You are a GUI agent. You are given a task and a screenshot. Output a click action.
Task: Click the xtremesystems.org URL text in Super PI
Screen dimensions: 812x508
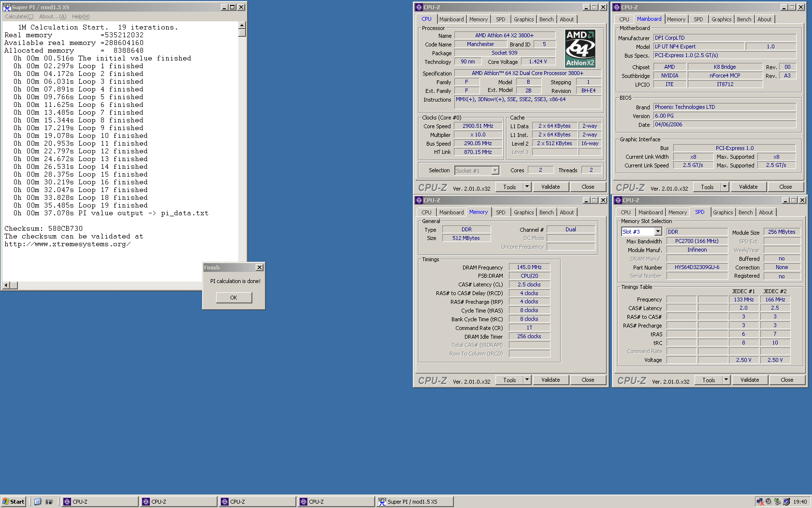click(x=67, y=244)
